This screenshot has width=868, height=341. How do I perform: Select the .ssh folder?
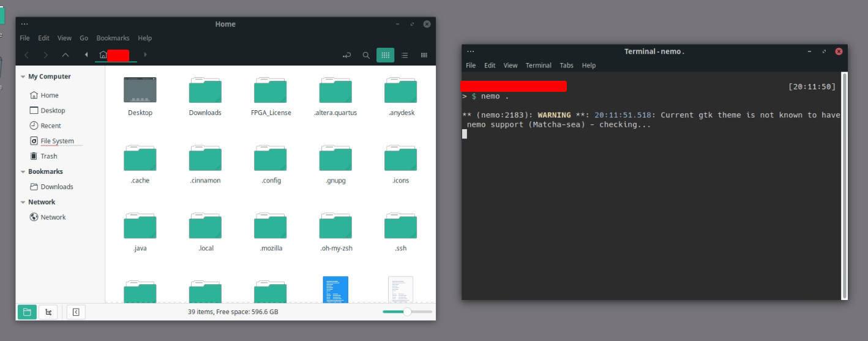point(401,226)
